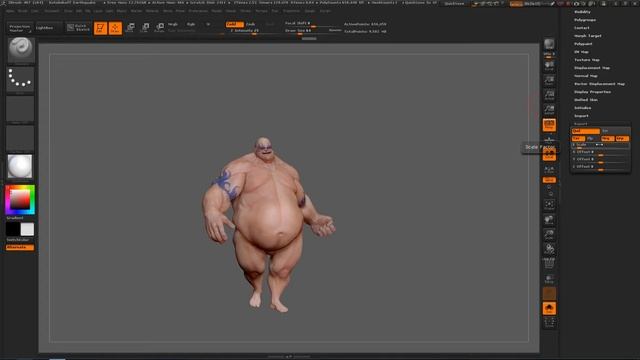640x360 pixels.
Task: Toggle the Solo mode icon
Action: (x=549, y=309)
